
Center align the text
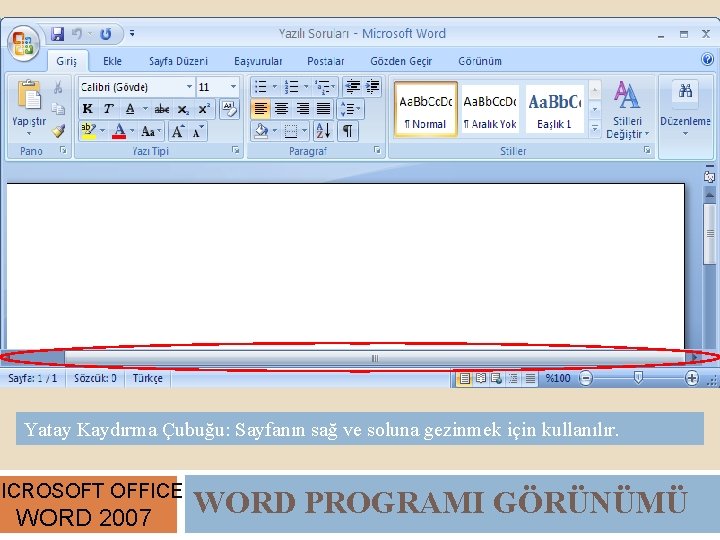point(281,109)
